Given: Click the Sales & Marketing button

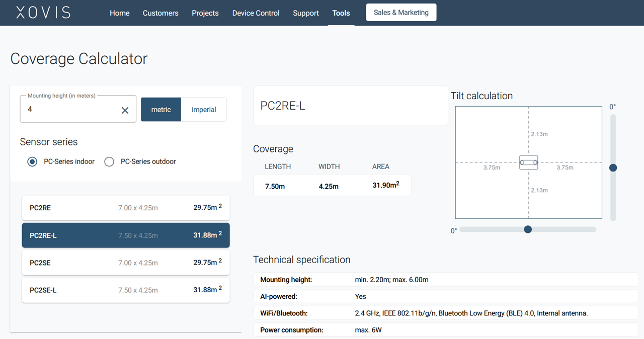Looking at the screenshot, I should [x=401, y=13].
